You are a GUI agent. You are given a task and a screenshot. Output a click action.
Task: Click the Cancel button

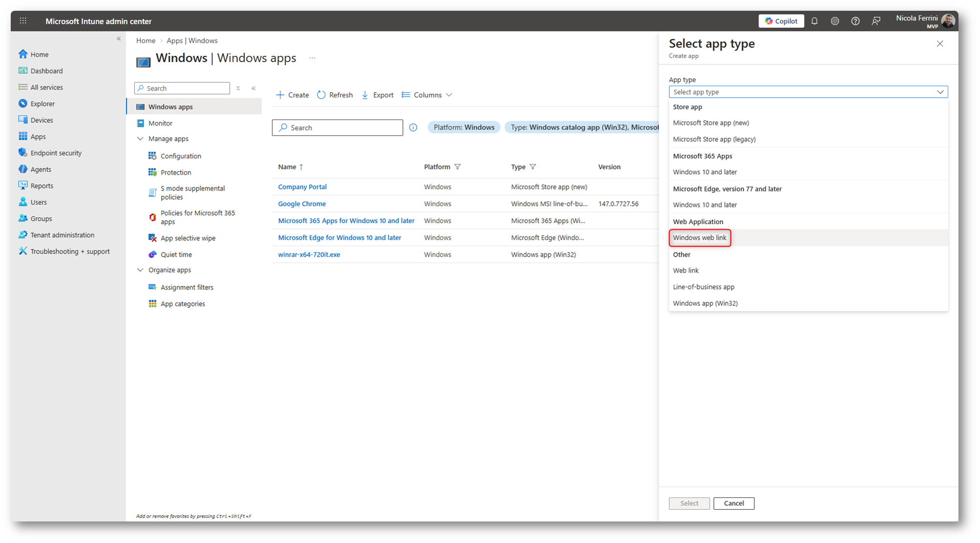point(733,504)
